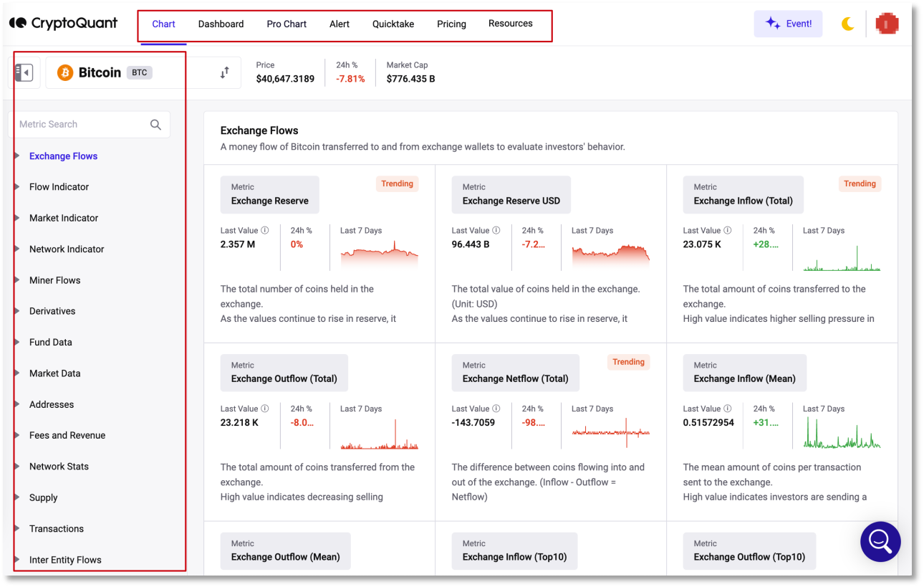Screen dimensions: 924x587
Task: Open the Exchange Outflow (Mean) metric
Action: coord(285,551)
